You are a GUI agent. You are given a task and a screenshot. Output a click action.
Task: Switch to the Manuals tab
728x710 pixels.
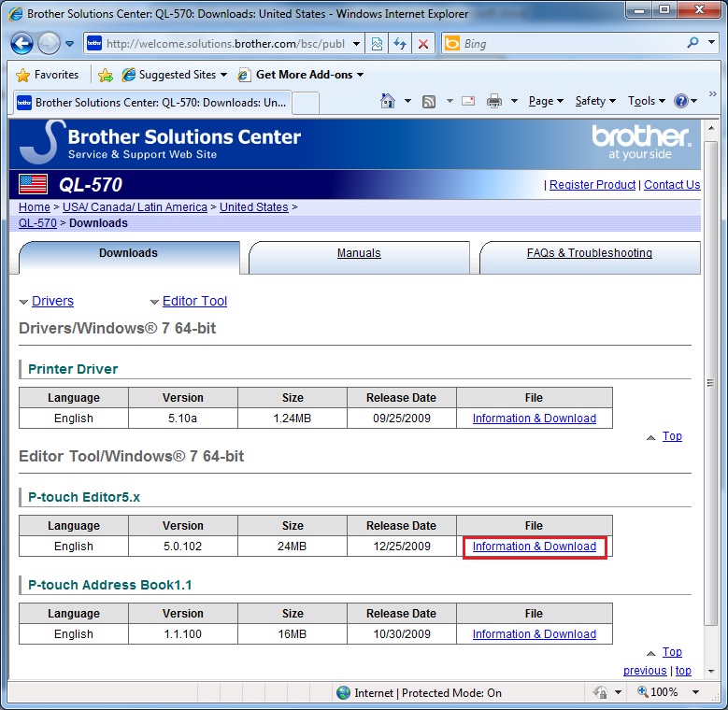(x=359, y=253)
